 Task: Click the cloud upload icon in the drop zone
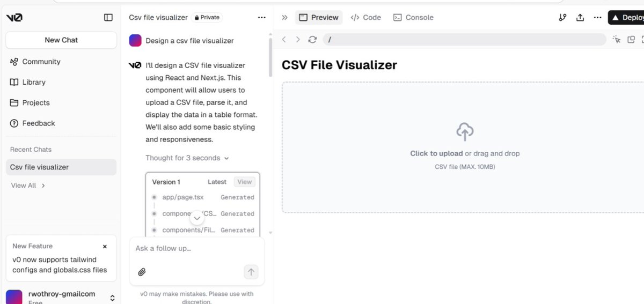(465, 131)
